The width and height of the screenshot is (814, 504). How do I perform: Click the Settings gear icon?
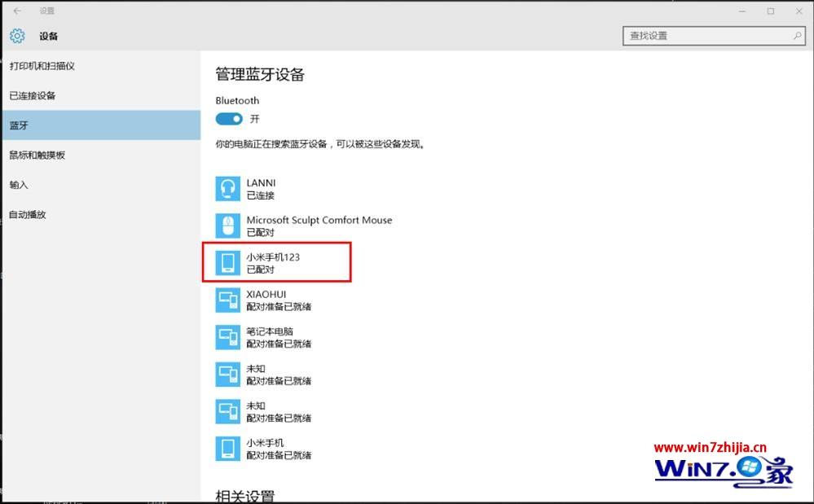pos(17,36)
